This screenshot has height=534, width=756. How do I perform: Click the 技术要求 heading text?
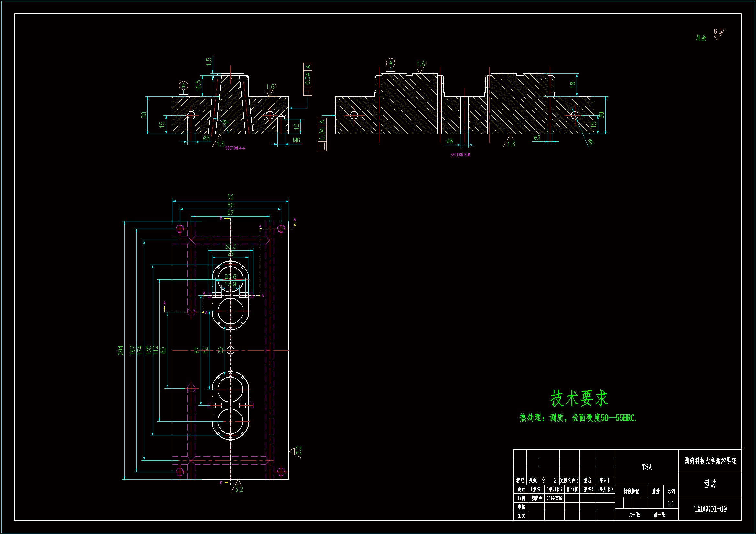(579, 398)
